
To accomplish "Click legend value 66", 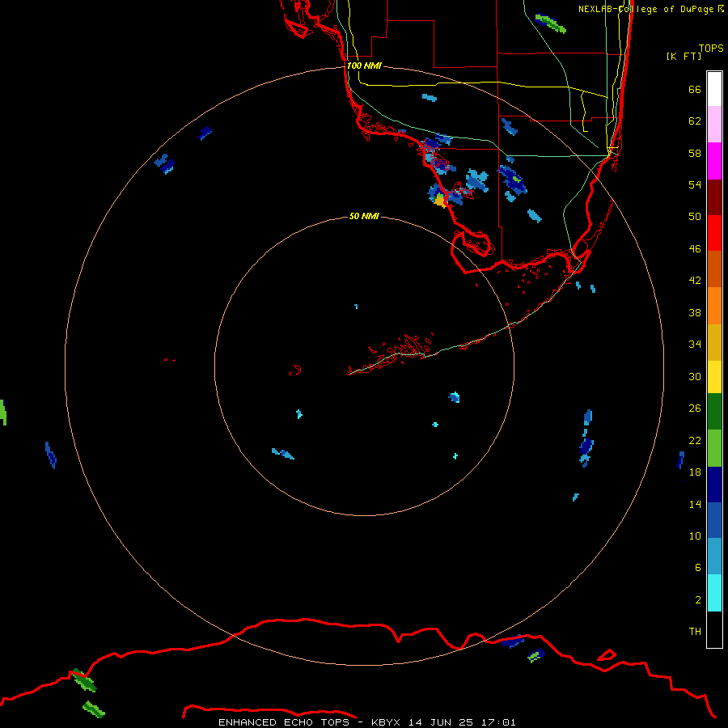I will pyautogui.click(x=695, y=89).
